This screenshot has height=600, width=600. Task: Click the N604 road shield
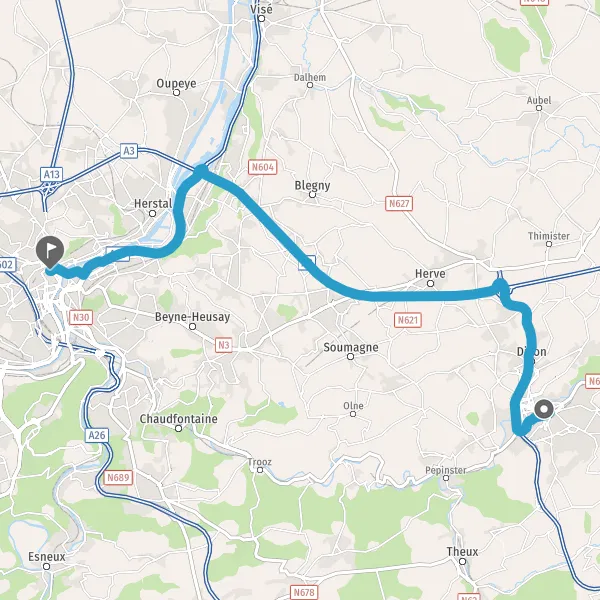[262, 167]
